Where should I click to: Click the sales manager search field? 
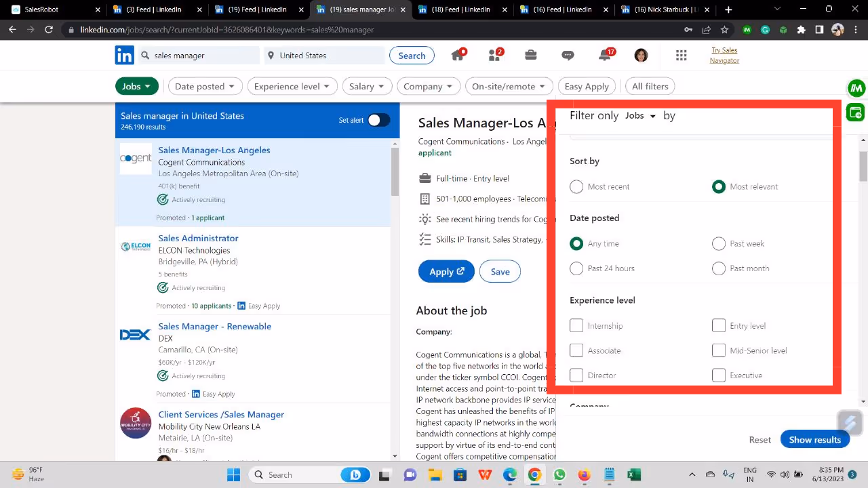(199, 56)
